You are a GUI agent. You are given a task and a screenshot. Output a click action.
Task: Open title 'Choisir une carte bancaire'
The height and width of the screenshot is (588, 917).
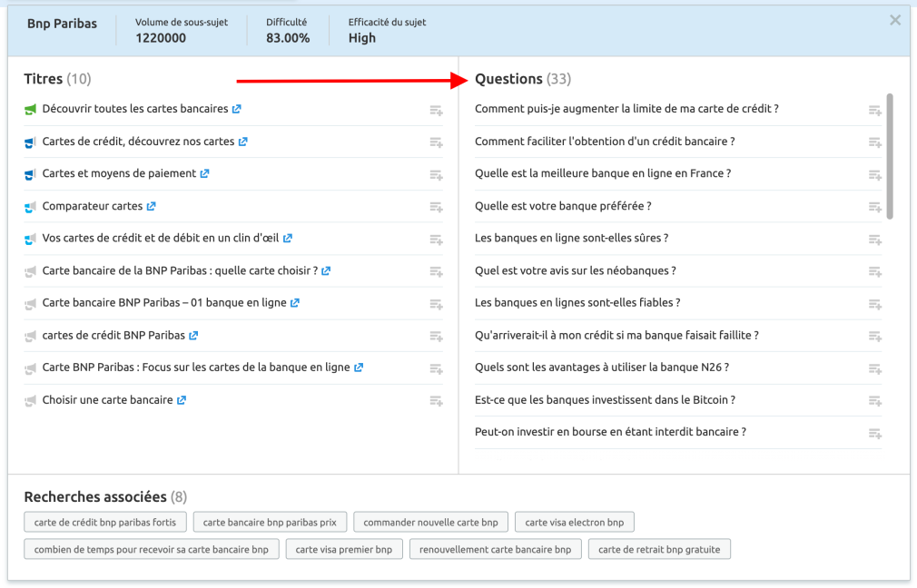(x=108, y=400)
